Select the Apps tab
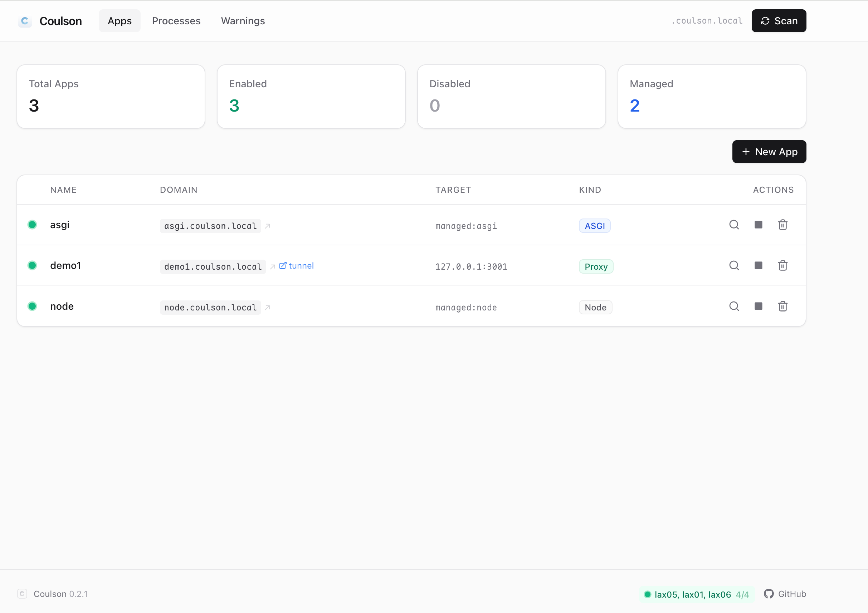 point(120,21)
